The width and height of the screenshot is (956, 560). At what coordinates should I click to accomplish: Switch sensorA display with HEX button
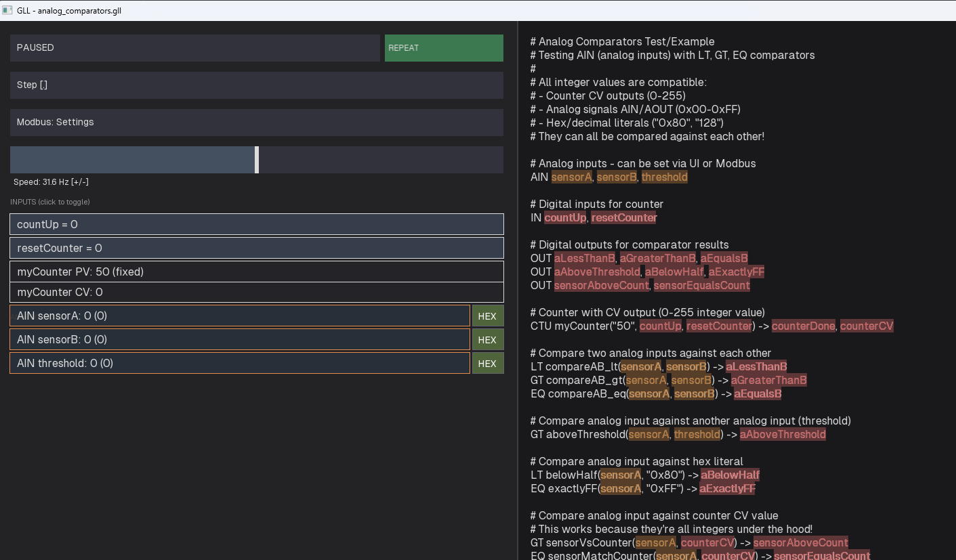pyautogui.click(x=487, y=316)
